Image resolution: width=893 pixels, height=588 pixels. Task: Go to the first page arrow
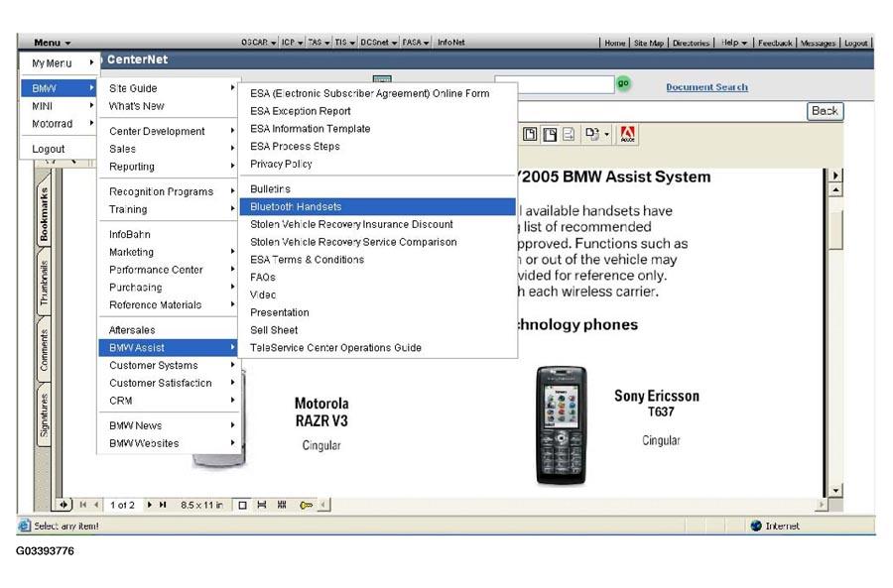tap(83, 505)
